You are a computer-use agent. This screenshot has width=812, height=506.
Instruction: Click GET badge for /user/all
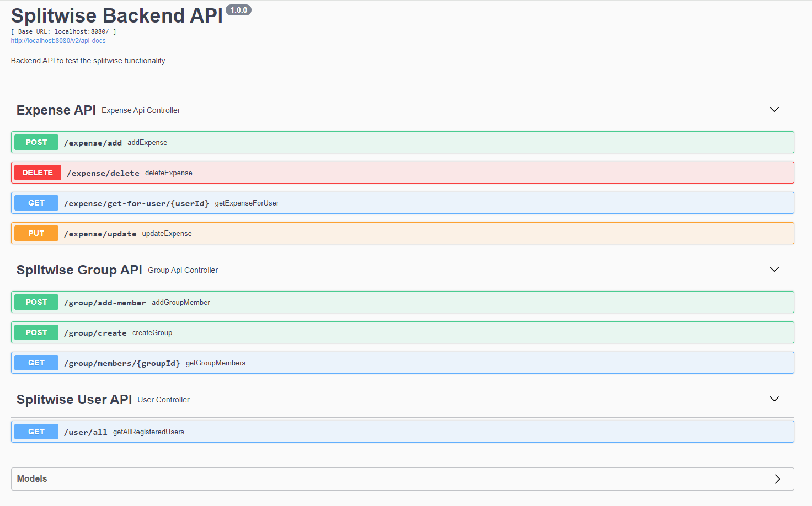point(36,432)
